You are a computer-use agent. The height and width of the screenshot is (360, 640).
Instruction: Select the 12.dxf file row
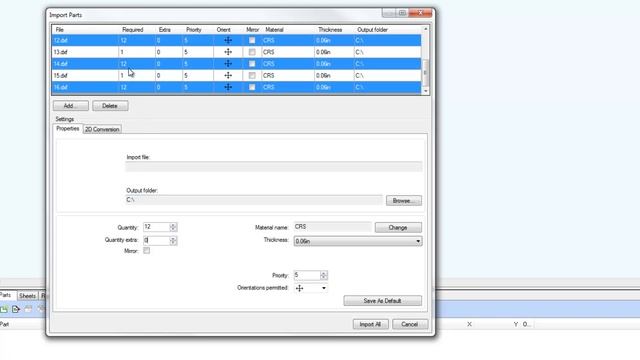(x=237, y=40)
